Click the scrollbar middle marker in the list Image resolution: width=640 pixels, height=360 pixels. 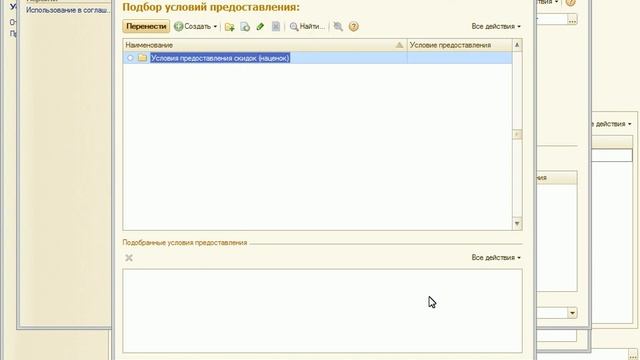pyautogui.click(x=517, y=134)
